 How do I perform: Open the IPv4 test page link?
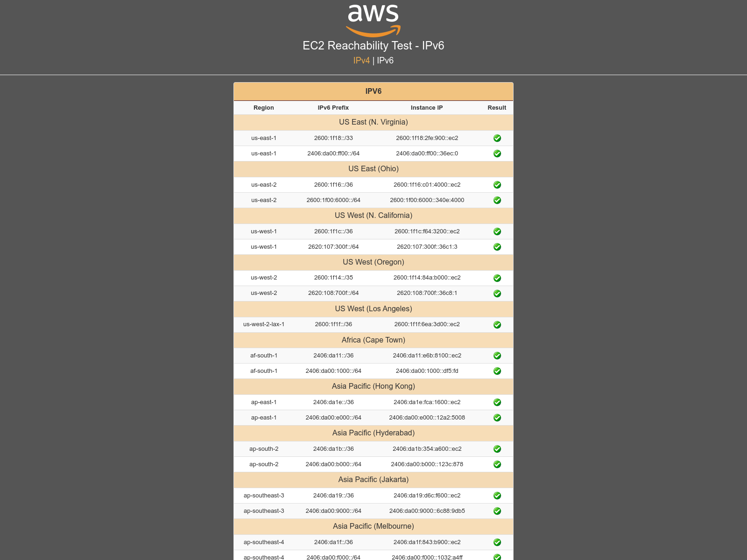click(x=361, y=60)
